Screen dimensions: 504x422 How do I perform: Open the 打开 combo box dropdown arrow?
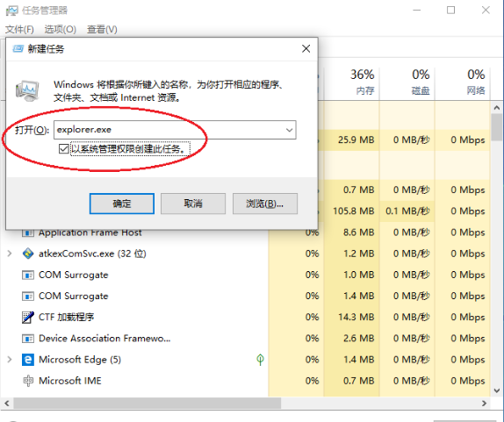[289, 130]
